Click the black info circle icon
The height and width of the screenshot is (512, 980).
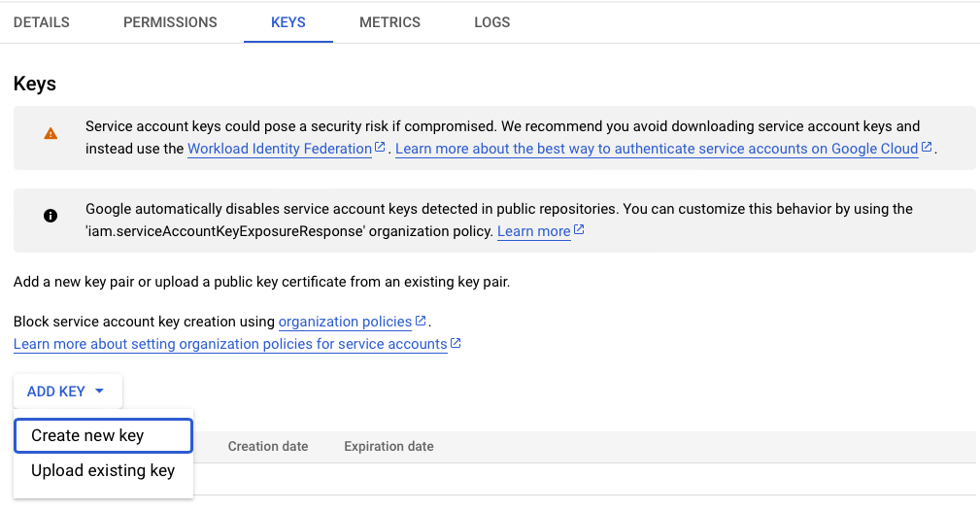[51, 216]
